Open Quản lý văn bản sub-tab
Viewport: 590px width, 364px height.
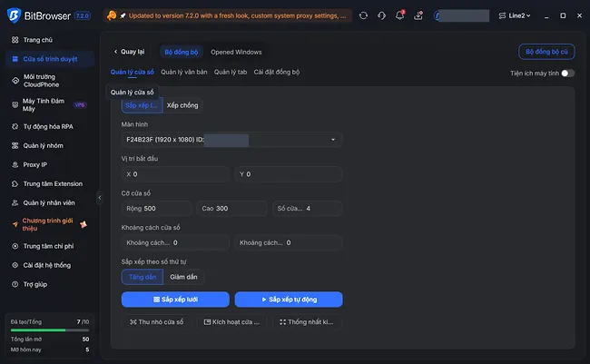tap(184, 72)
